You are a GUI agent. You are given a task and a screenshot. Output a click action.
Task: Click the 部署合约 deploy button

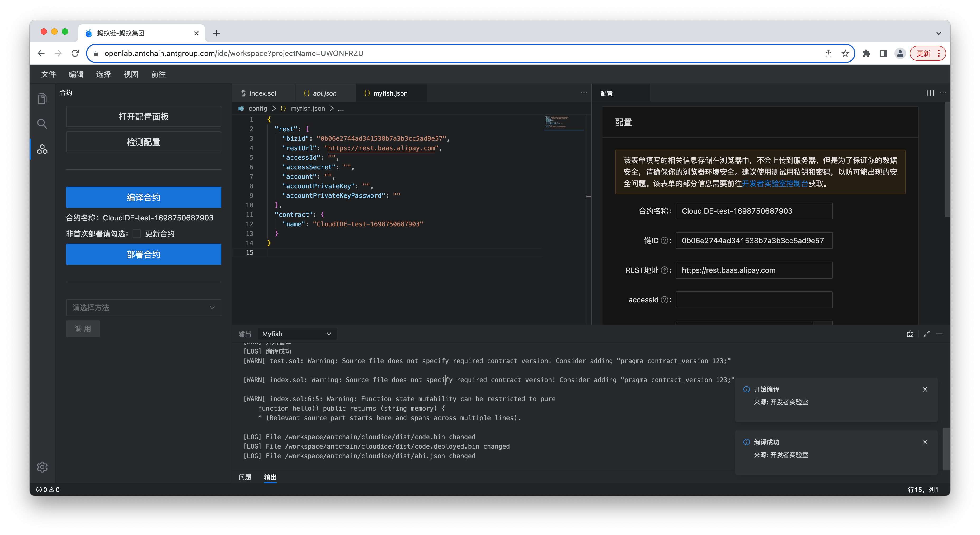point(143,254)
